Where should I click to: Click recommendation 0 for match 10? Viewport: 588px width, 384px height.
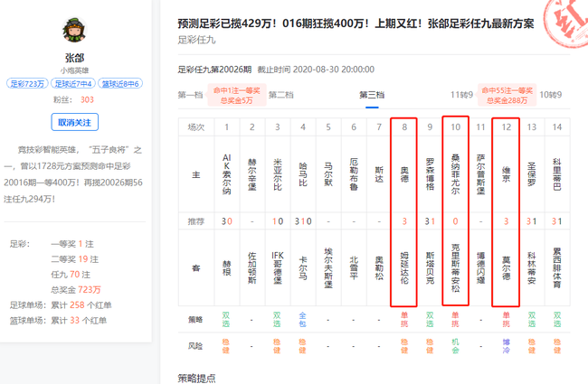coord(455,221)
